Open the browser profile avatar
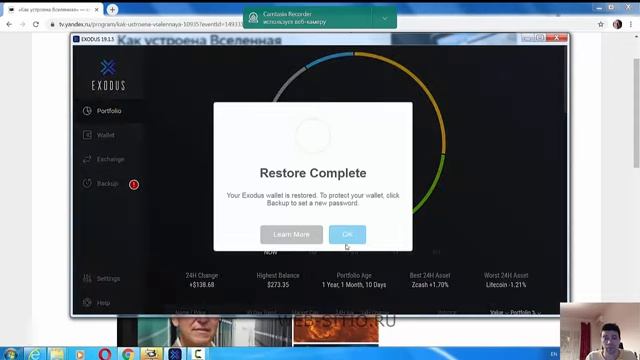This screenshot has width=640, height=360. coord(617,24)
